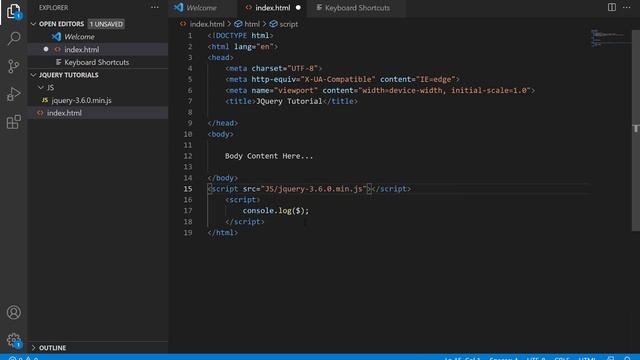Click the editor vertical scrollbar
The width and height of the screenshot is (640, 360).
coord(636,131)
